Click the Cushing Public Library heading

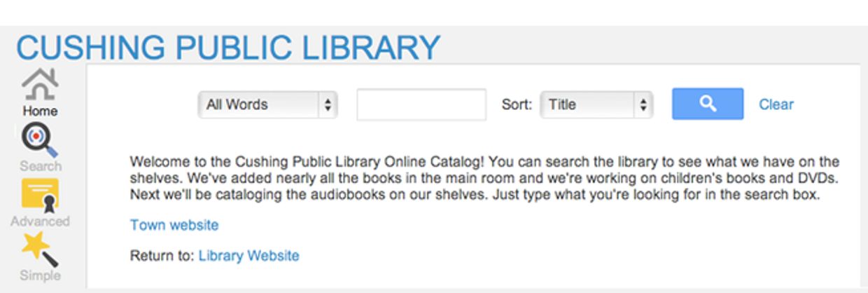[228, 47]
